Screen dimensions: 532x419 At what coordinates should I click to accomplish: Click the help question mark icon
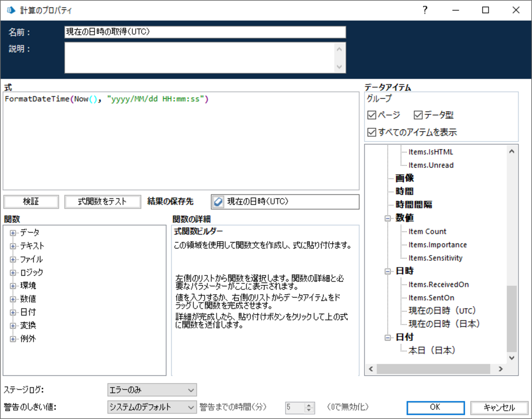click(425, 10)
